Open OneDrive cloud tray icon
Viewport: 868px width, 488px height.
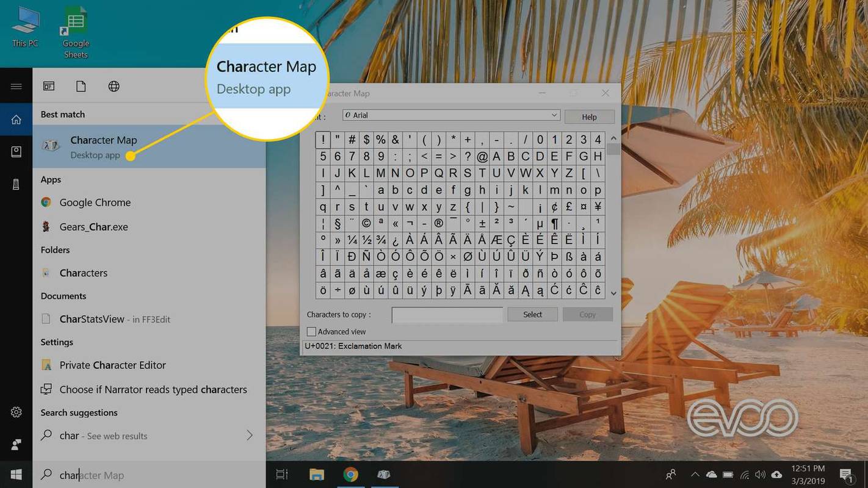pyautogui.click(x=711, y=475)
